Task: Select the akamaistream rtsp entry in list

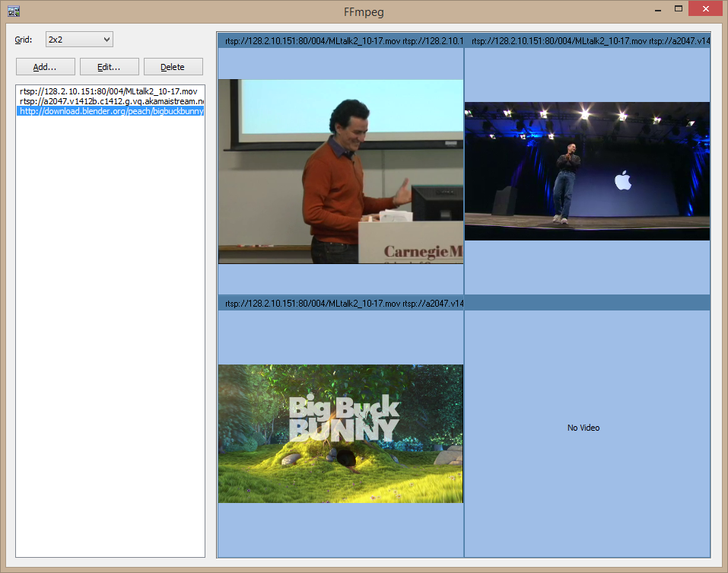Action: click(x=111, y=101)
